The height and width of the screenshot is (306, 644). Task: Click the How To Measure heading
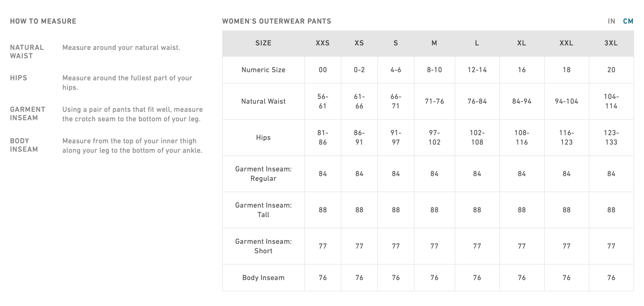tap(43, 21)
